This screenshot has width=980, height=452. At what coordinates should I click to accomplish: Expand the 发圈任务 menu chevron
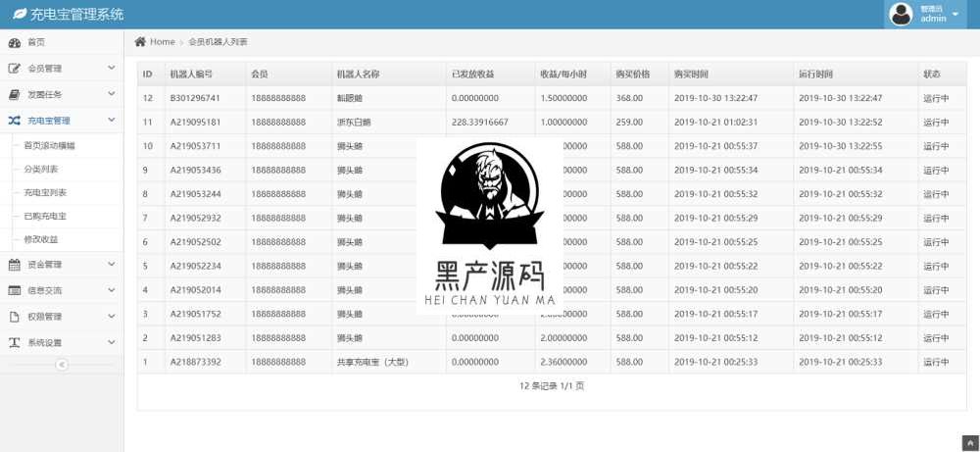pos(112,94)
